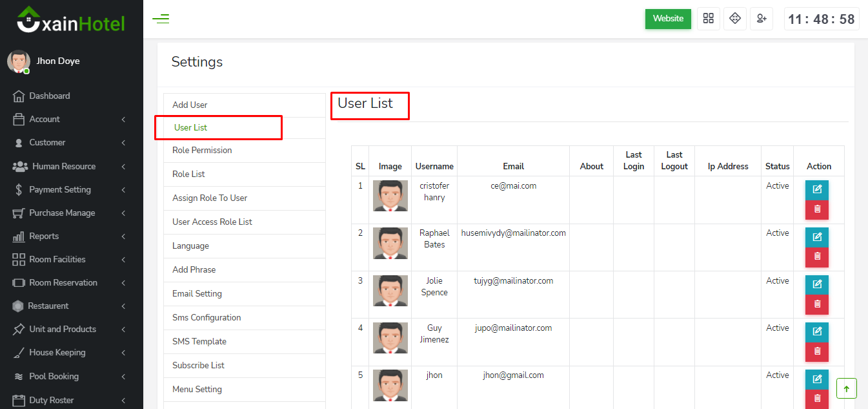Go to Add User settings page
Viewport: 868px width, 409px height.
click(190, 105)
